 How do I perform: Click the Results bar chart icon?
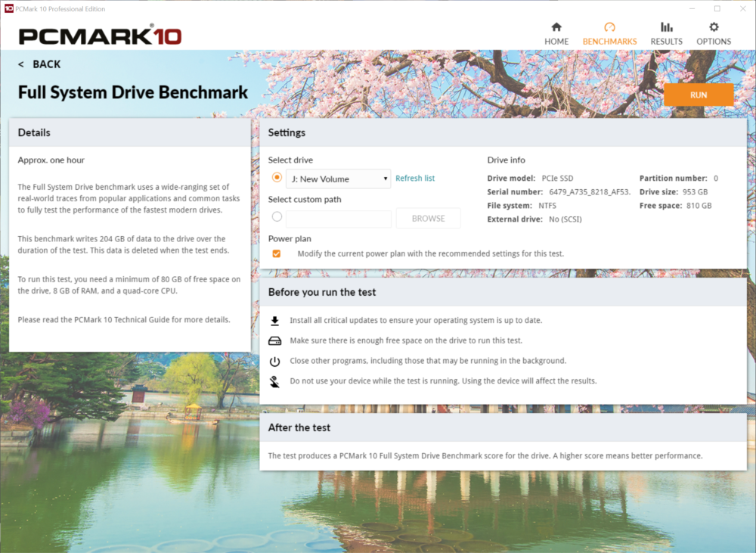click(x=666, y=27)
